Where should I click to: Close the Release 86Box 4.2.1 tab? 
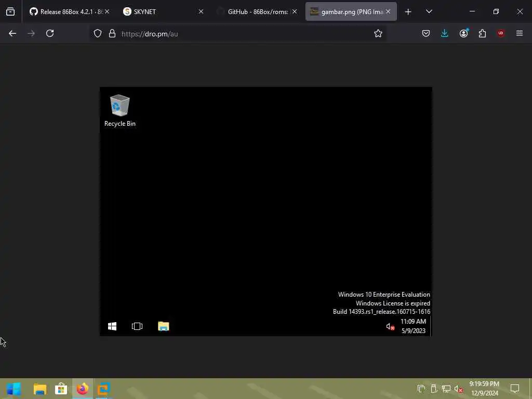(107, 11)
